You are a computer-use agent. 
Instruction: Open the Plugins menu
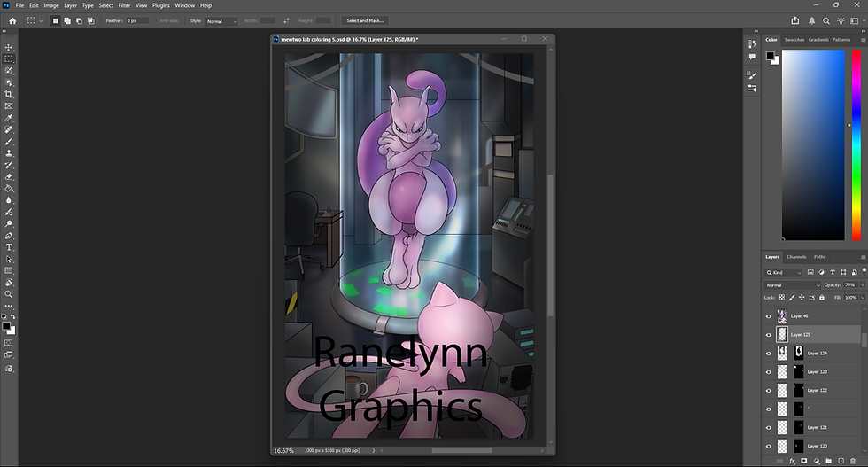tap(161, 5)
